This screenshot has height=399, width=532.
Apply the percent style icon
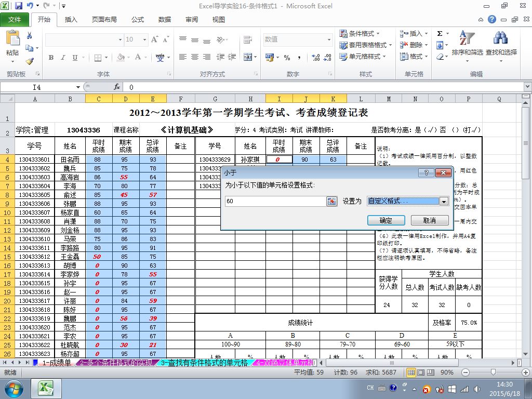[287, 58]
